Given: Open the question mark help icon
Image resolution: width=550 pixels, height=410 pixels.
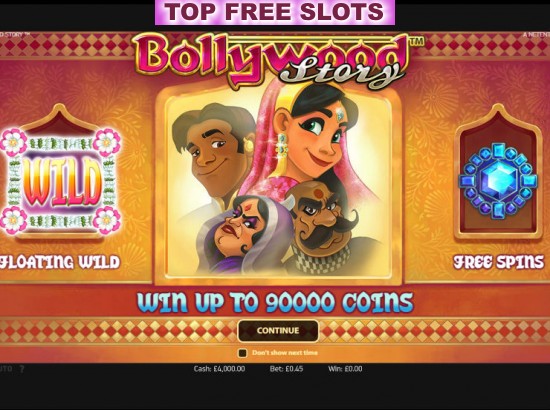Looking at the screenshot, I should 22,369.
